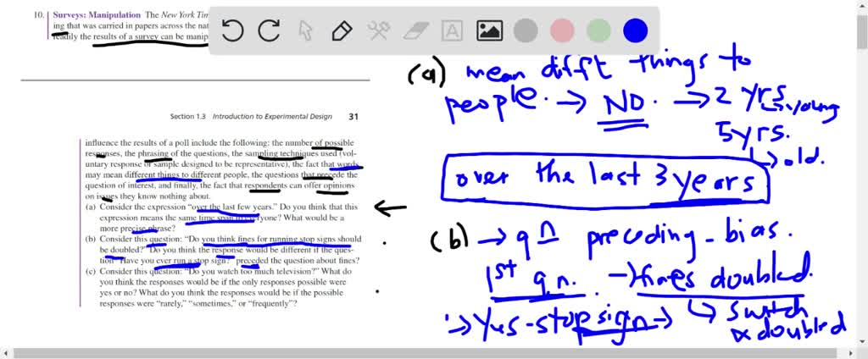Pick the blue ink color
The image size is (868, 359).
(x=635, y=31)
